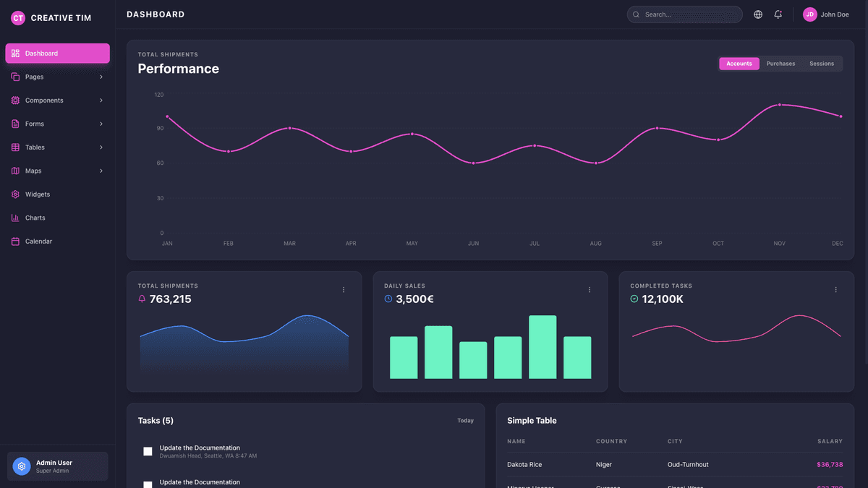Click the Completed Tasks checkmark icon

(x=634, y=299)
